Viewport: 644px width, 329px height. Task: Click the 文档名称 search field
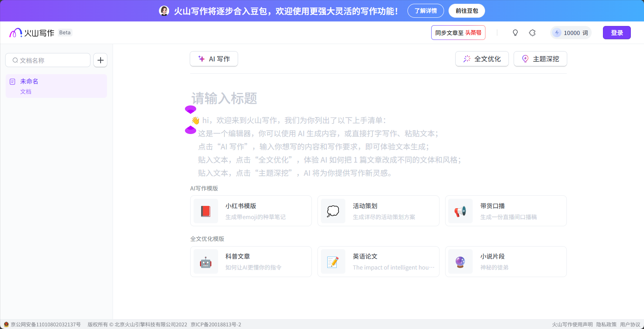click(x=48, y=60)
